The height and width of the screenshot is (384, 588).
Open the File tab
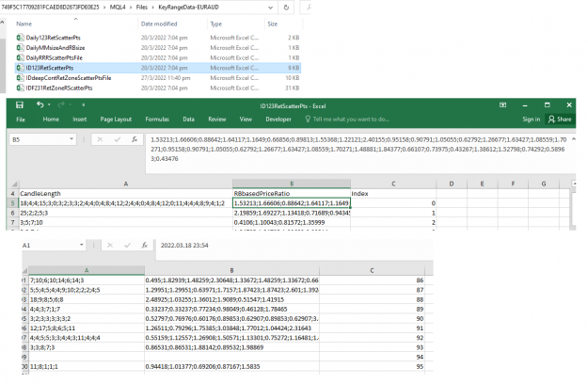(21, 120)
